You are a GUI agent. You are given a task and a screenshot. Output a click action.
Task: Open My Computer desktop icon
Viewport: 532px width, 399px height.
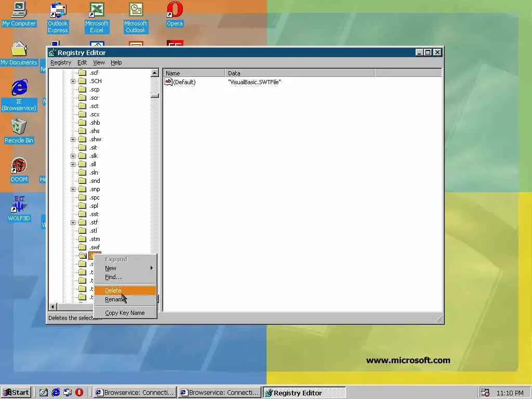(x=19, y=14)
